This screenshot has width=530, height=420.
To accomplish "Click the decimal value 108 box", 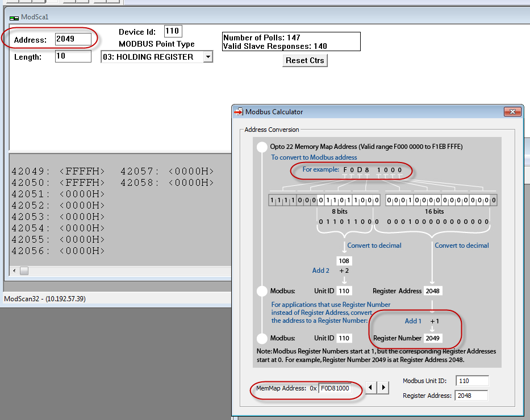I will click(344, 261).
